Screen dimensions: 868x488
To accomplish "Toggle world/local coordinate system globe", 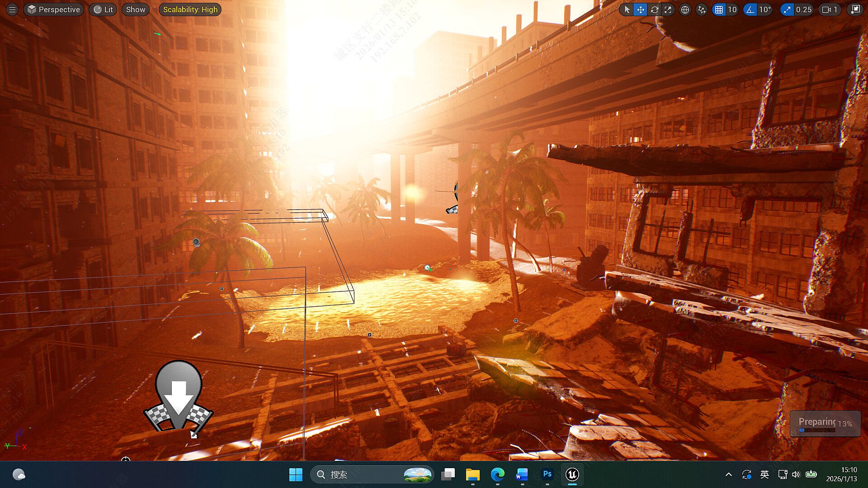I will coord(685,9).
